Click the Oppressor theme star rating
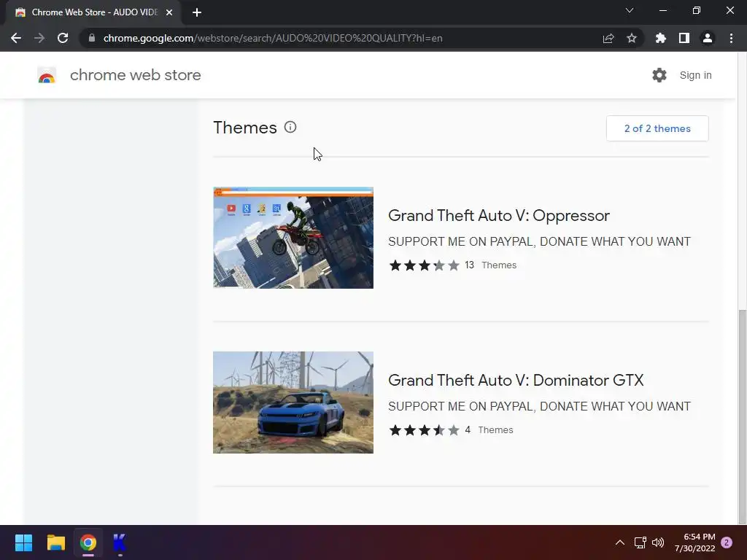Screen dimensions: 747x560 click(x=424, y=265)
